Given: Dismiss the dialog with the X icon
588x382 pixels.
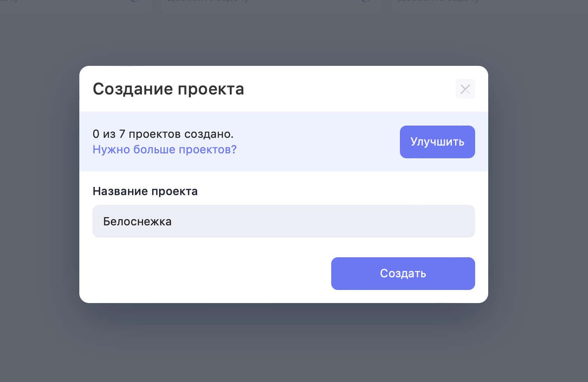Looking at the screenshot, I should click(x=465, y=89).
